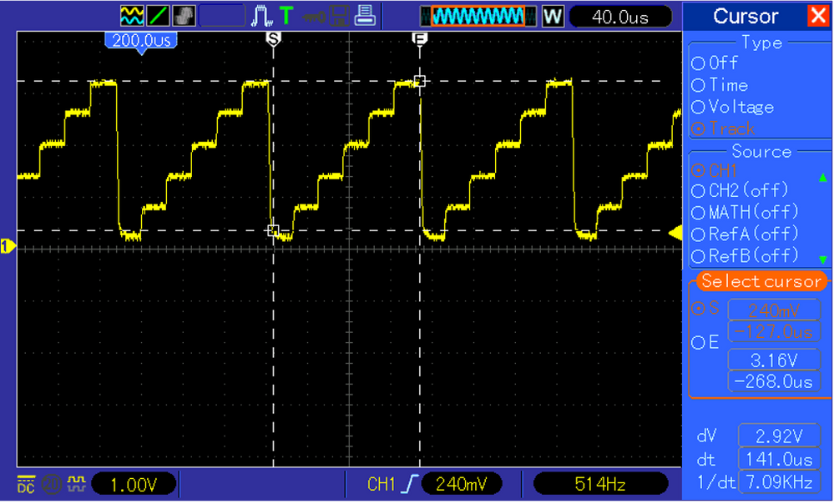Click the E cursor square on waveform

[420, 81]
